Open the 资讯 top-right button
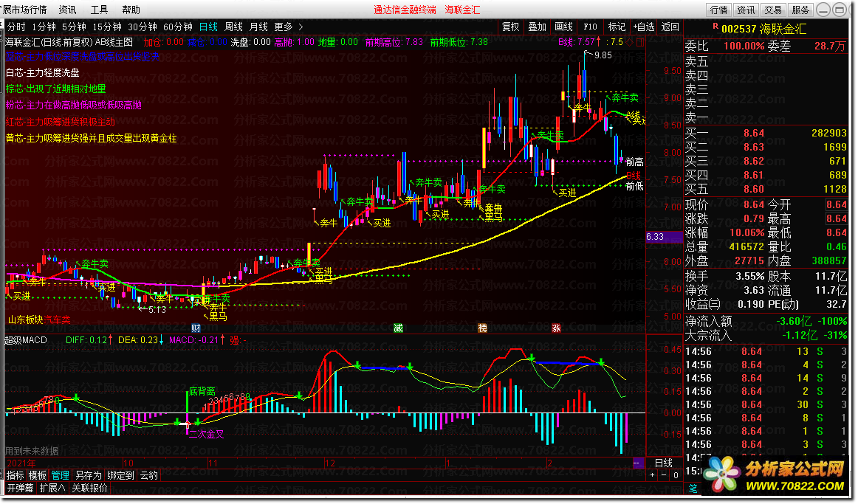This screenshot has width=858, height=504. (x=745, y=10)
